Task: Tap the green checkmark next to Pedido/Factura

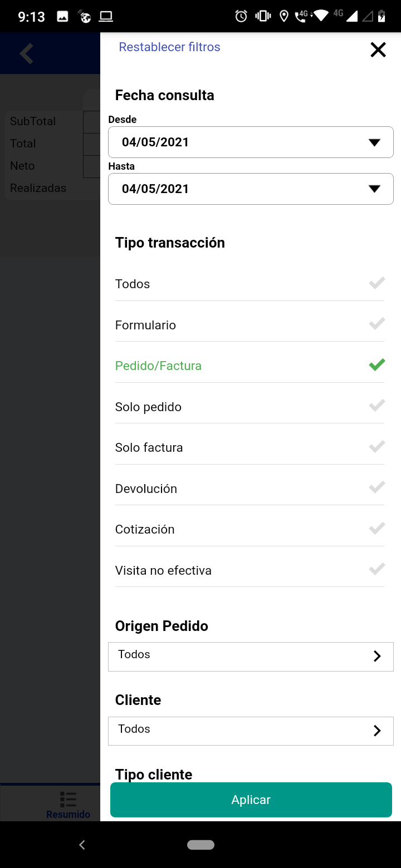Action: tap(377, 365)
